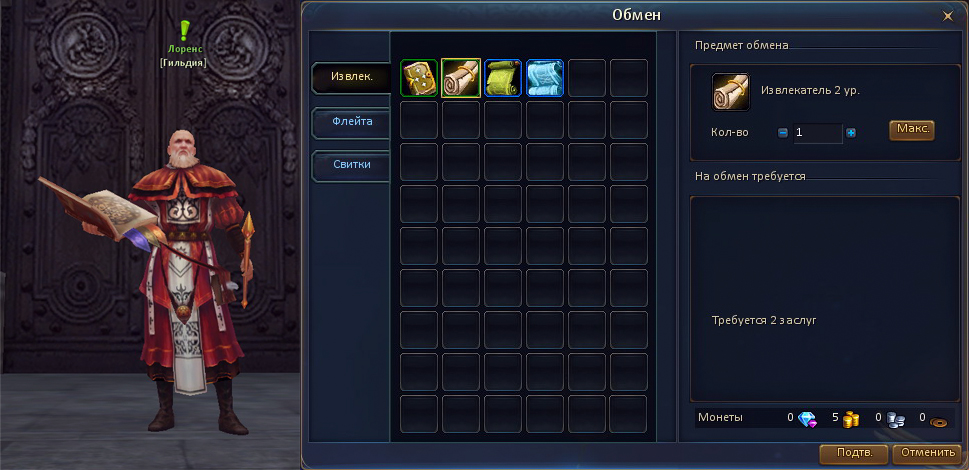Click the silver coins currency icon
Image resolution: width=969 pixels, height=470 pixels.
point(895,419)
